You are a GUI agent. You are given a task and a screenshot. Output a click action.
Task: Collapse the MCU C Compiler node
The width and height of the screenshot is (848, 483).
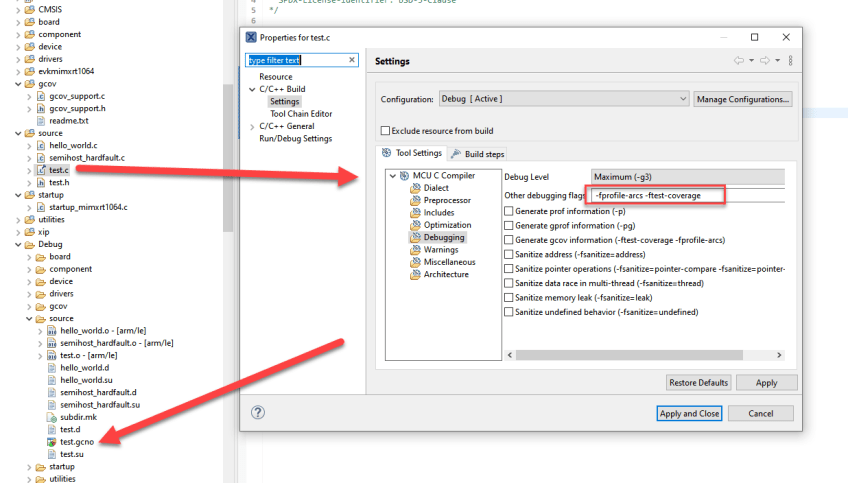click(392, 176)
